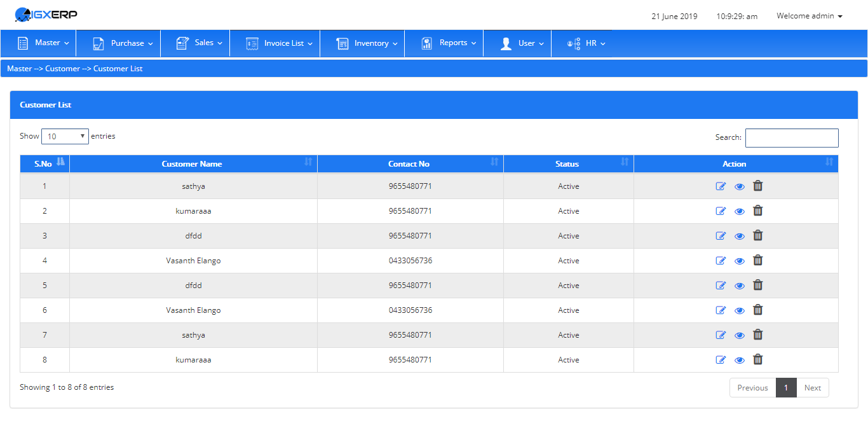The width and height of the screenshot is (868, 421).
Task: Click the eye icon for row 7 sathya
Action: pos(739,336)
